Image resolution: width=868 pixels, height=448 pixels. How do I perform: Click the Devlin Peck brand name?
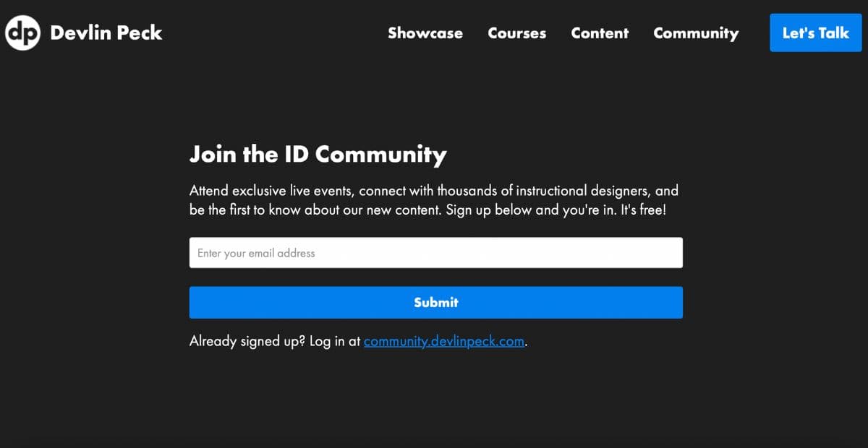[x=106, y=33]
